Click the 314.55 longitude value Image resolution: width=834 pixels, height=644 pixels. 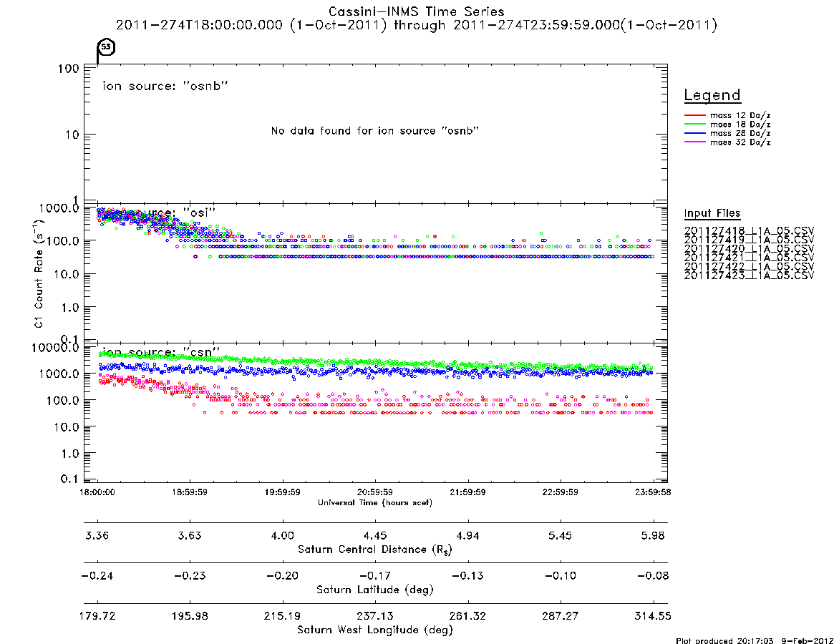(x=653, y=616)
